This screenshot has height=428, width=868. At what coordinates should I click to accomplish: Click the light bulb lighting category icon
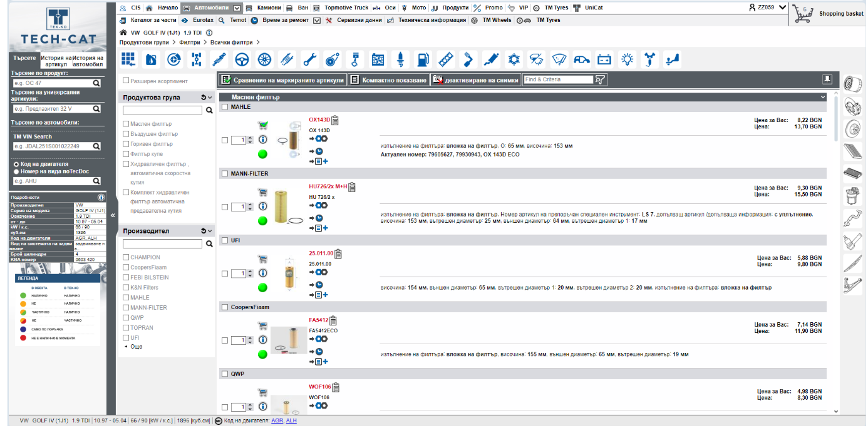click(627, 60)
